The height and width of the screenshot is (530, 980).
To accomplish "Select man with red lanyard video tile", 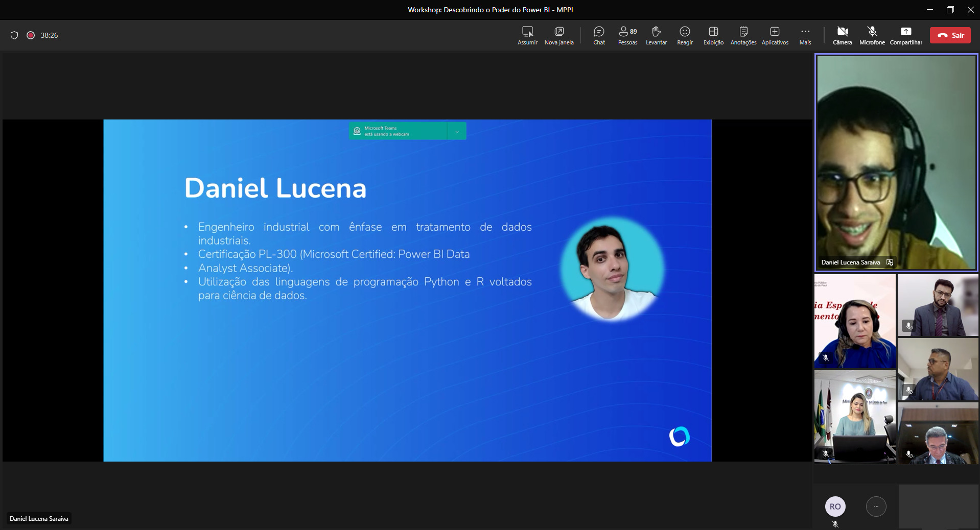I will tap(938, 369).
